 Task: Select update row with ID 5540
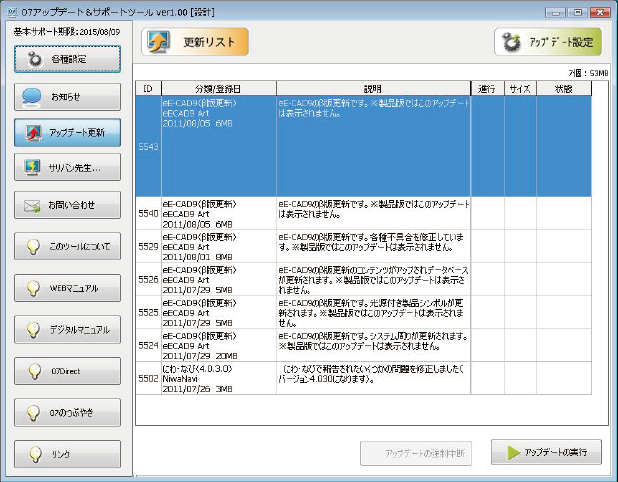click(x=300, y=213)
